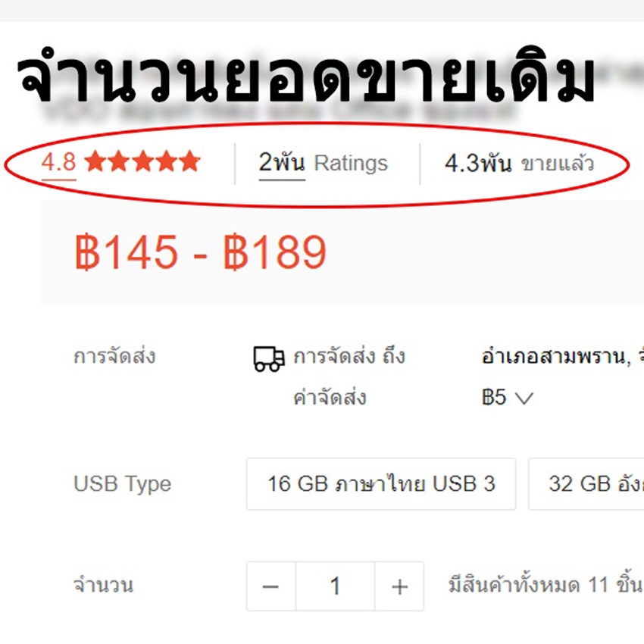Open the 4.8 rating score link

point(59,162)
